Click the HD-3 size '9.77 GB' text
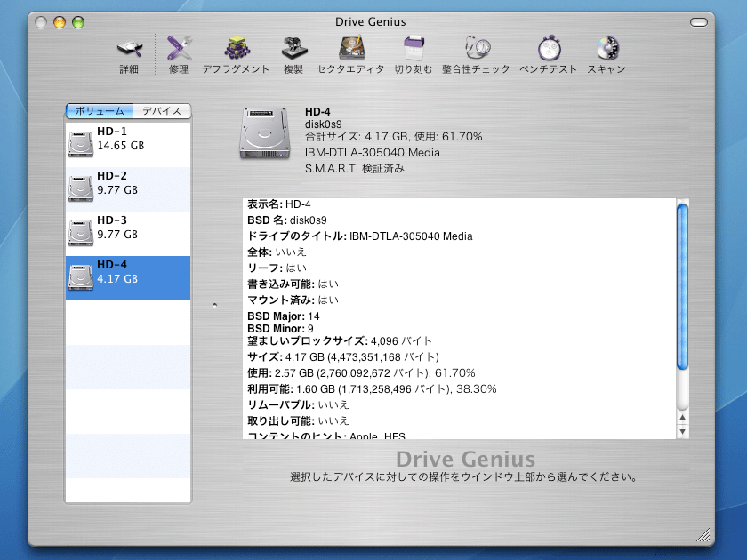Screen dimensions: 747x560 coord(117,235)
